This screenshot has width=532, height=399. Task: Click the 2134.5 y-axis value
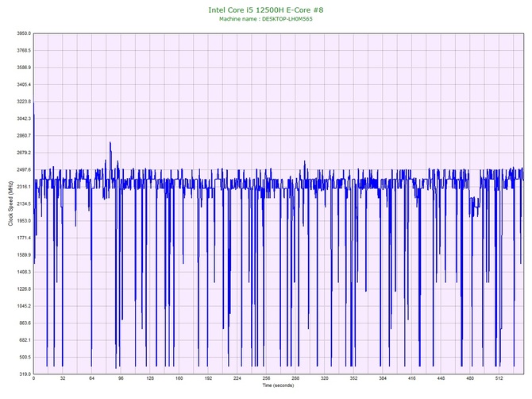24,203
